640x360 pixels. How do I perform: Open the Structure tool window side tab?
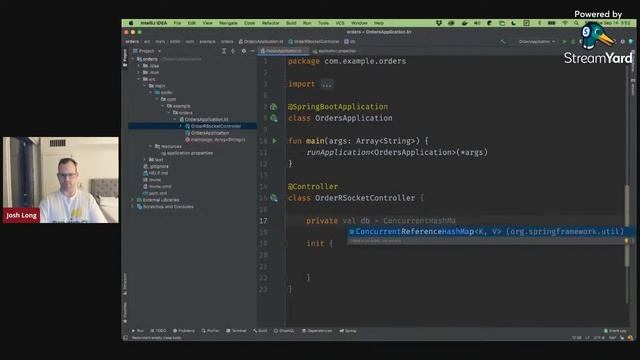pyautogui.click(x=125, y=284)
